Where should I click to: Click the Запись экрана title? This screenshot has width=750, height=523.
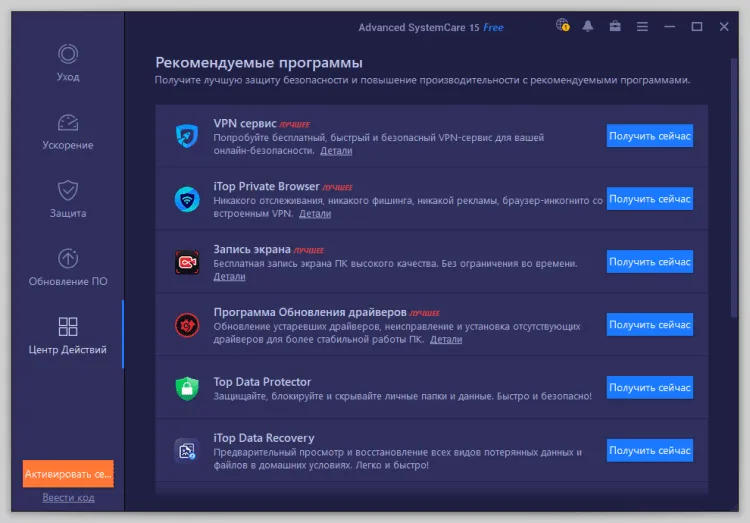[252, 249]
